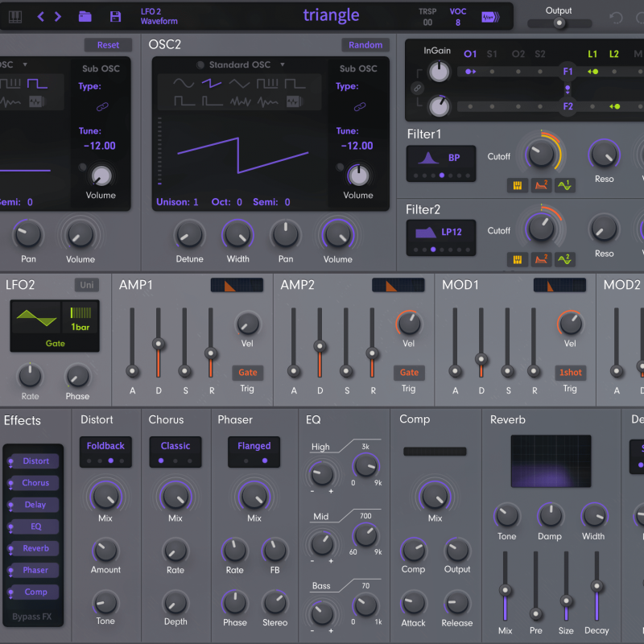Toggle the LFO2 Uni button

pyautogui.click(x=86, y=285)
